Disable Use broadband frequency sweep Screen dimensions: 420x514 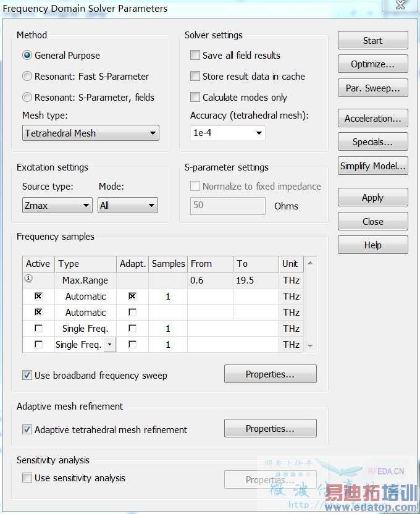click(x=27, y=375)
